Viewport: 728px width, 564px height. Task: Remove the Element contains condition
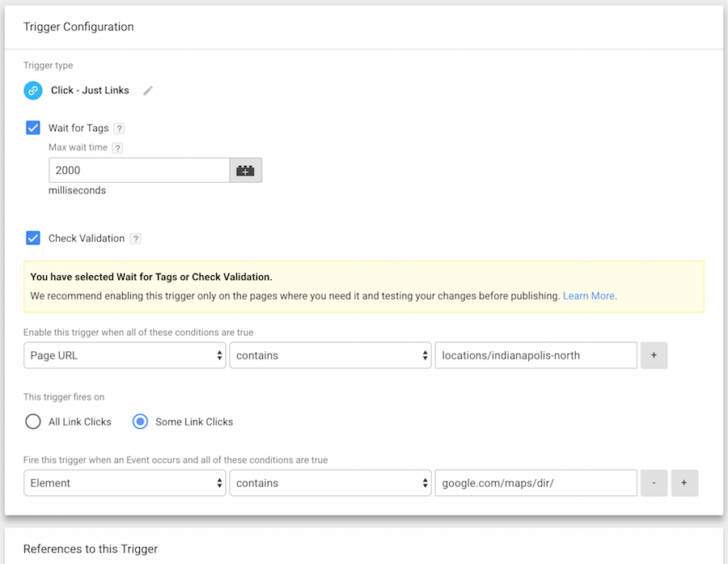pos(654,482)
